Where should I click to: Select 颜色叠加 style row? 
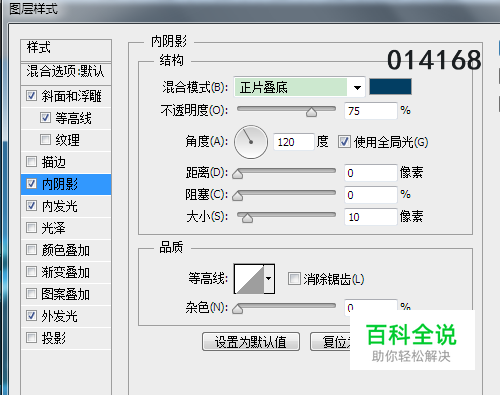pos(66,250)
